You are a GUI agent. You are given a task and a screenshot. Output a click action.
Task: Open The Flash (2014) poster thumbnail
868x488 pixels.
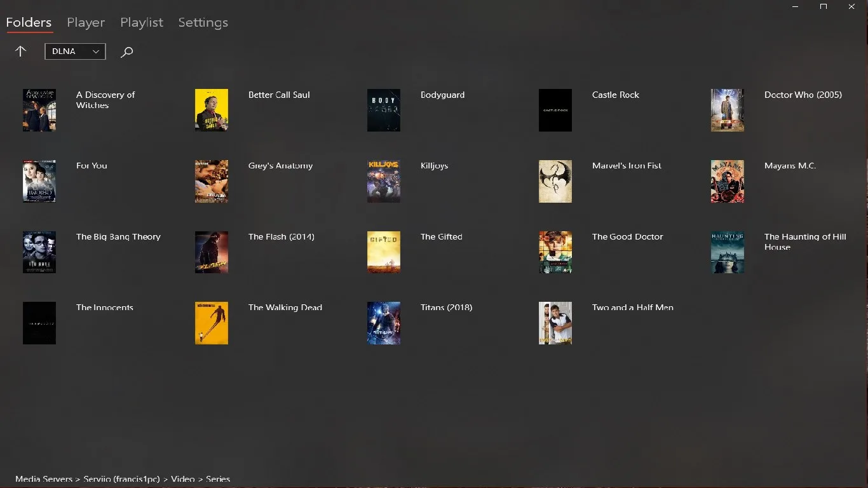tap(212, 252)
